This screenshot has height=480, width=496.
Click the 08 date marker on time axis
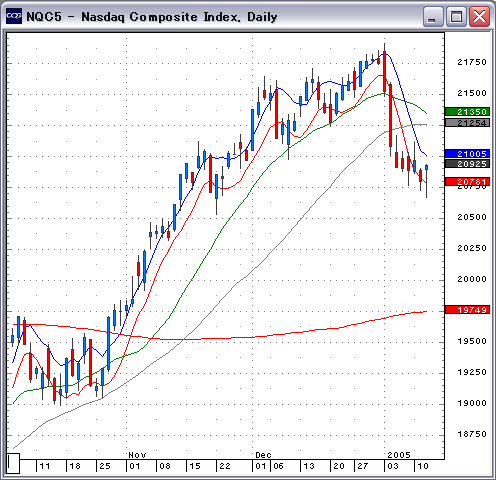click(165, 466)
